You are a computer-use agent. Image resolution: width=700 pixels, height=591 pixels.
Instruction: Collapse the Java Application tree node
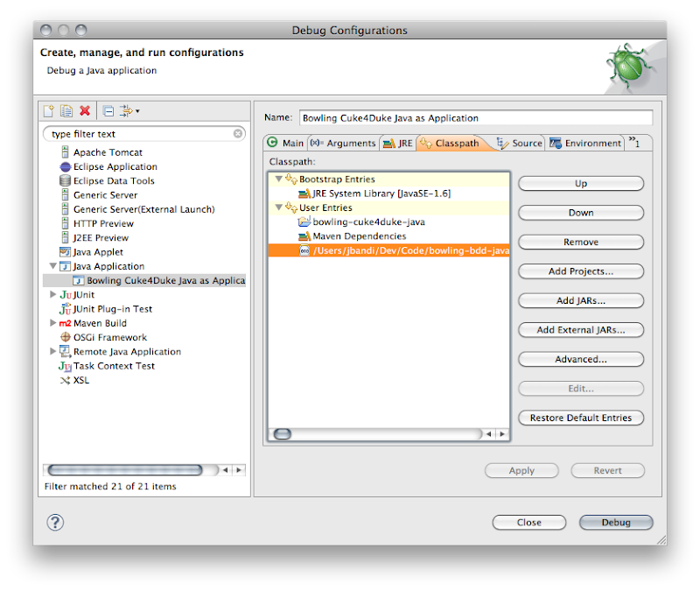52,266
